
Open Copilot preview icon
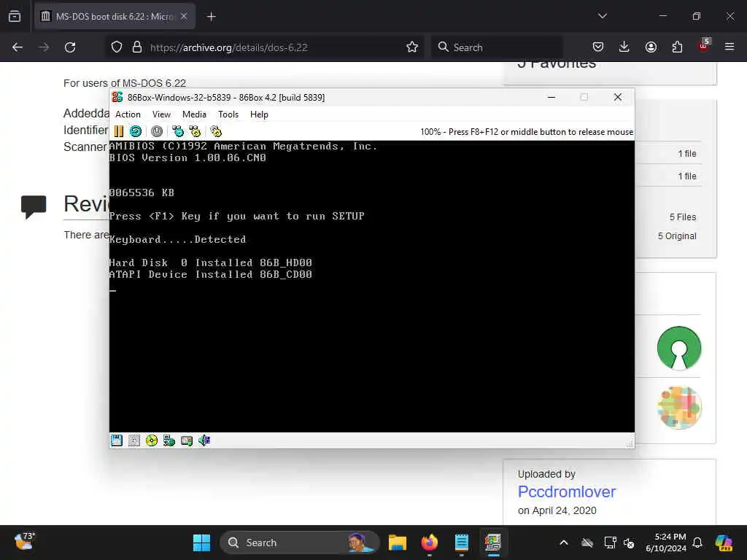[724, 542]
